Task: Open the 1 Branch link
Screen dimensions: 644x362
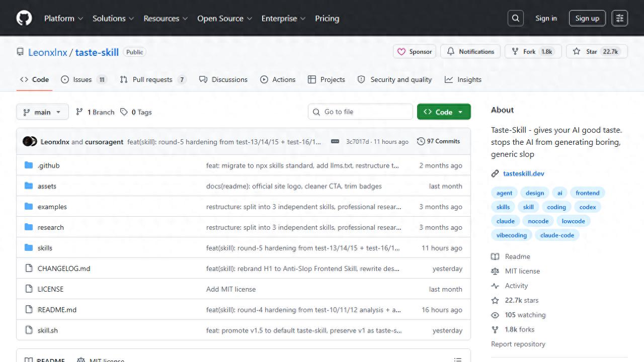Action: pos(95,112)
